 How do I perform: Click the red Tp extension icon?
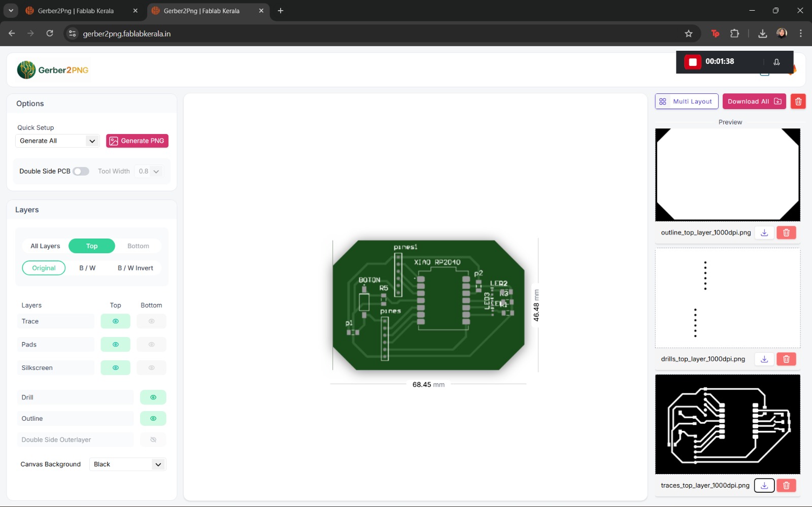click(716, 33)
